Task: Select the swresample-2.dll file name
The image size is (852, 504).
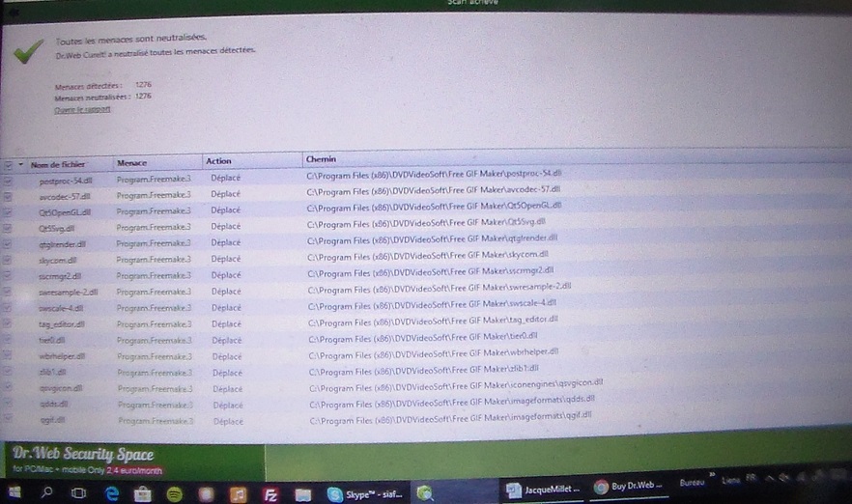Action: [x=68, y=293]
